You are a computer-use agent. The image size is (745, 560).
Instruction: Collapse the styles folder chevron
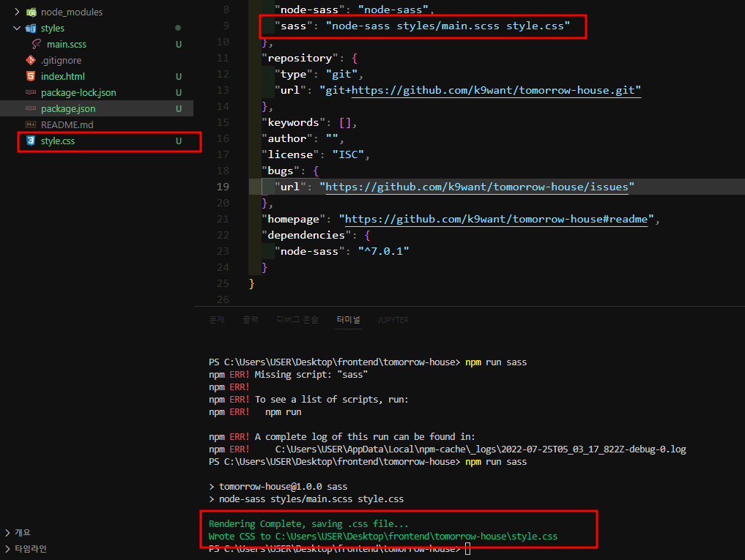[17, 28]
